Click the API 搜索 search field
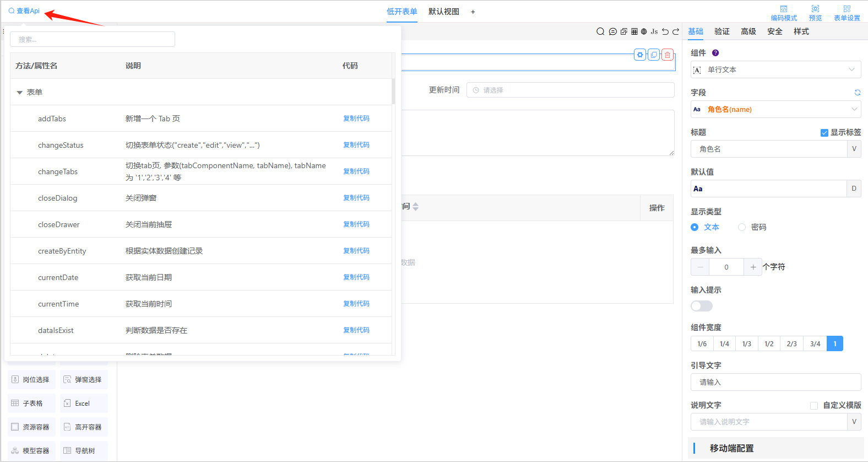 93,39
